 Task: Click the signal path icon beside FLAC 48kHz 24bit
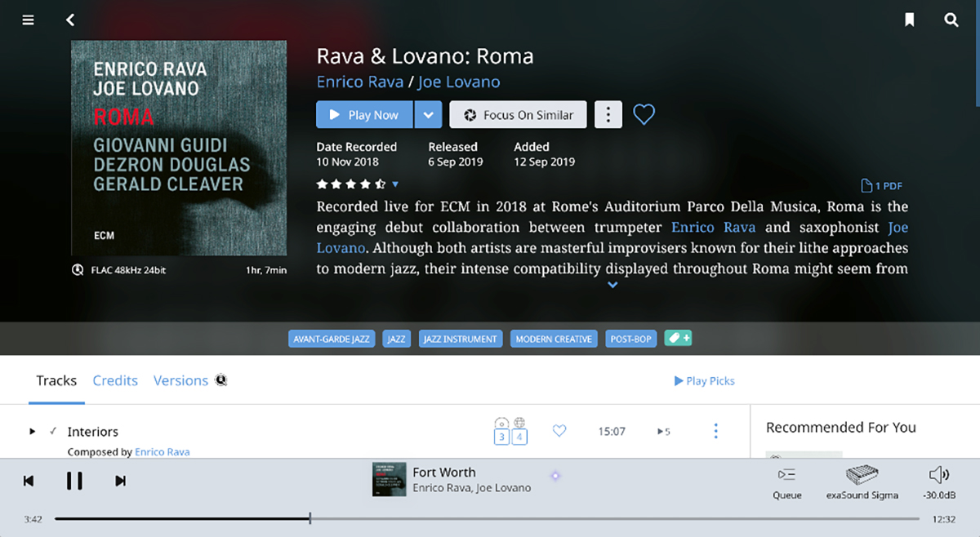pos(78,269)
